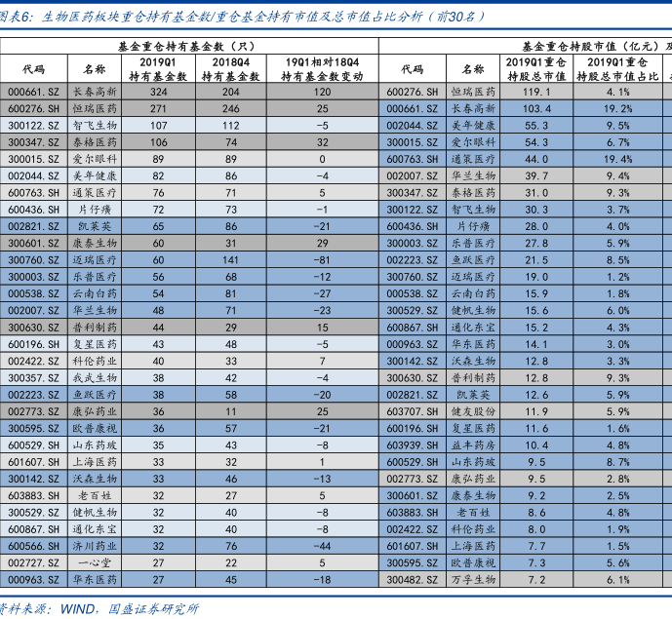Click the 基金重仓持有基金数（只） group header

185,46
